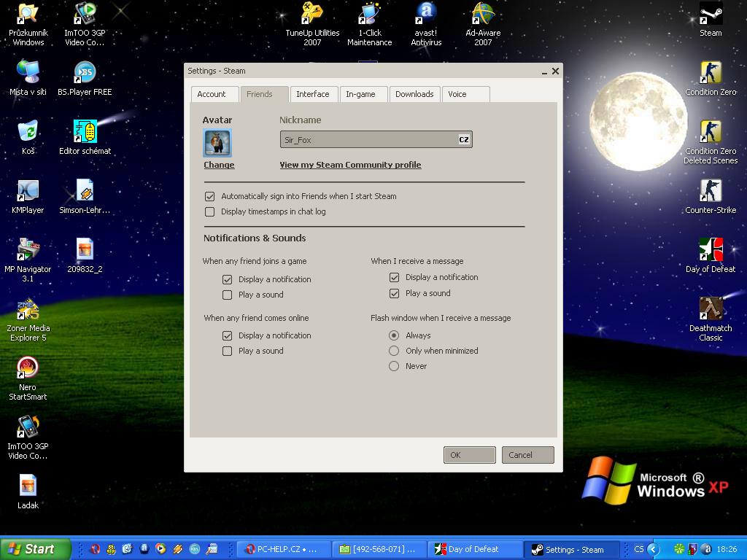Enable sound when friend comes online
Image resolution: width=747 pixels, height=560 pixels.
coord(228,351)
